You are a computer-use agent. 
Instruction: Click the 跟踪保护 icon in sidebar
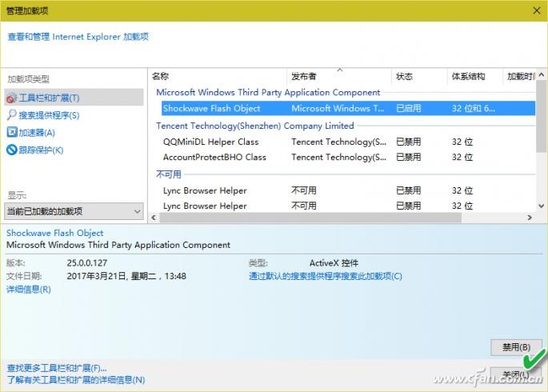[12, 150]
